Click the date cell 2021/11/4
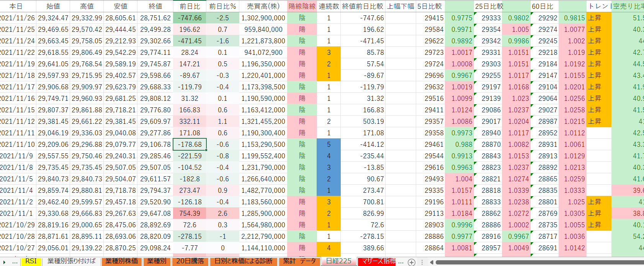The image size is (644, 266). [x=18, y=190]
